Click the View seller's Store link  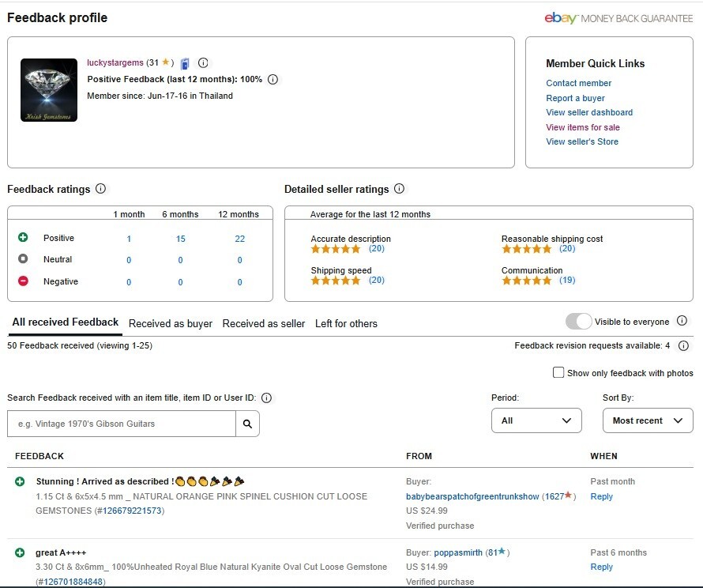(582, 141)
